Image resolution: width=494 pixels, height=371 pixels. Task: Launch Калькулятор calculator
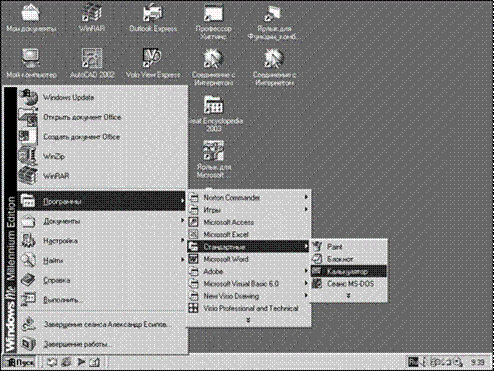(x=349, y=271)
